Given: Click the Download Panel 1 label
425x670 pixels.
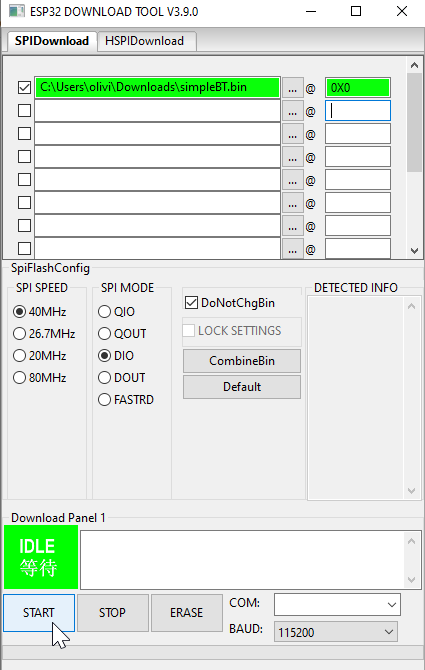Looking at the screenshot, I should click(58, 518).
